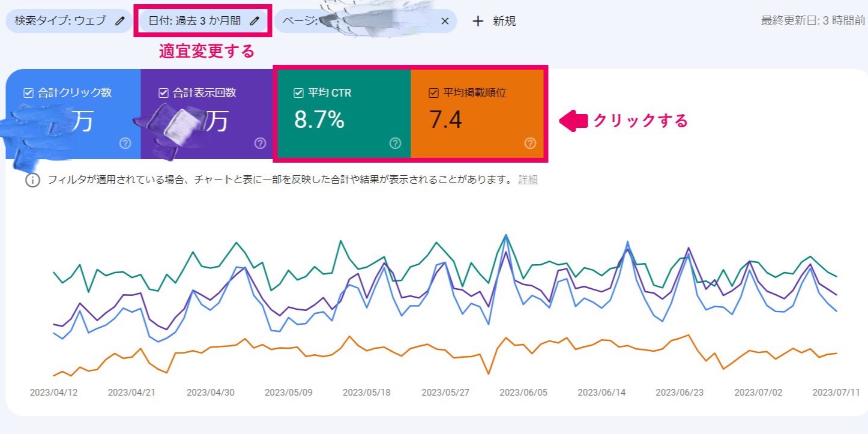The height and width of the screenshot is (434, 868).
Task: Add a 新規 filter
Action: click(494, 21)
